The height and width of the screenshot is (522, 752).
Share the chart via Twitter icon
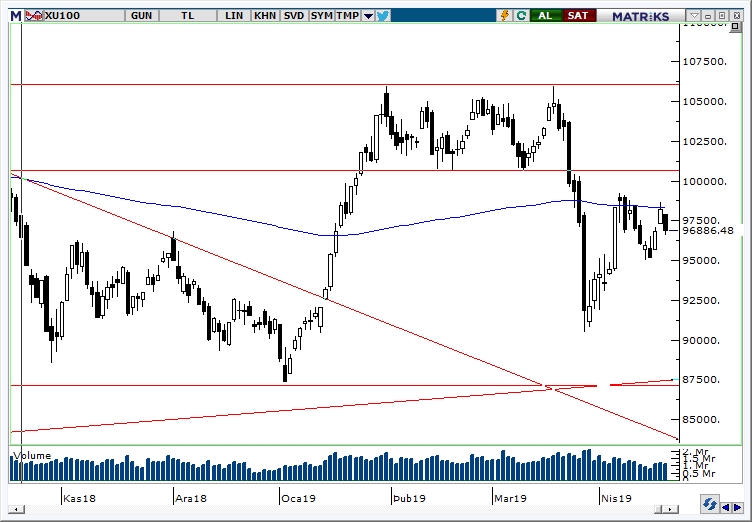click(383, 16)
